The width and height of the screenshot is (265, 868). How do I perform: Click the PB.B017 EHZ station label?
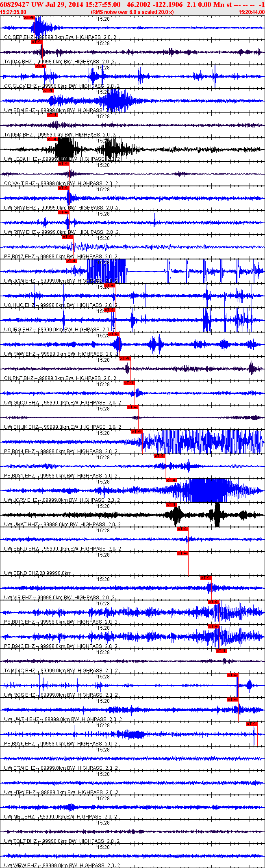click(61, 257)
